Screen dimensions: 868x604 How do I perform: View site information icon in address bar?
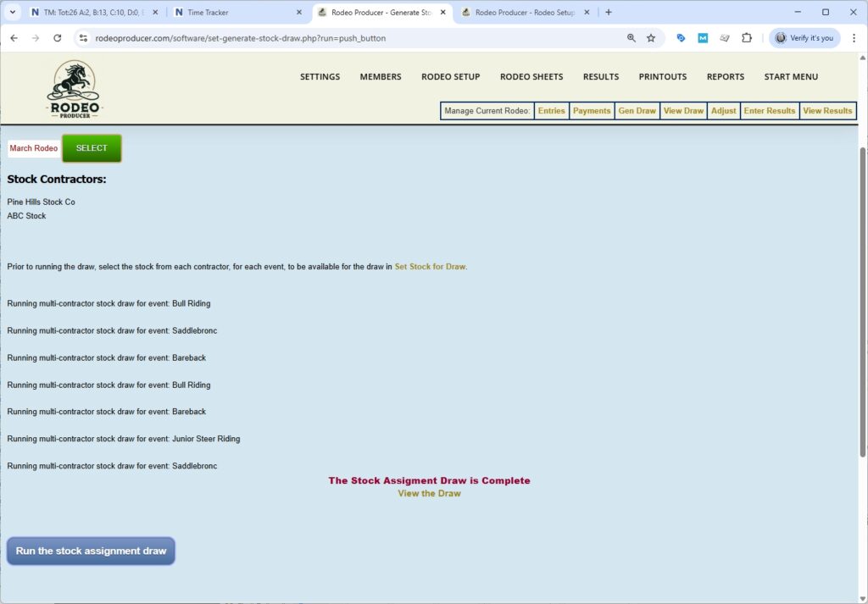(82, 38)
